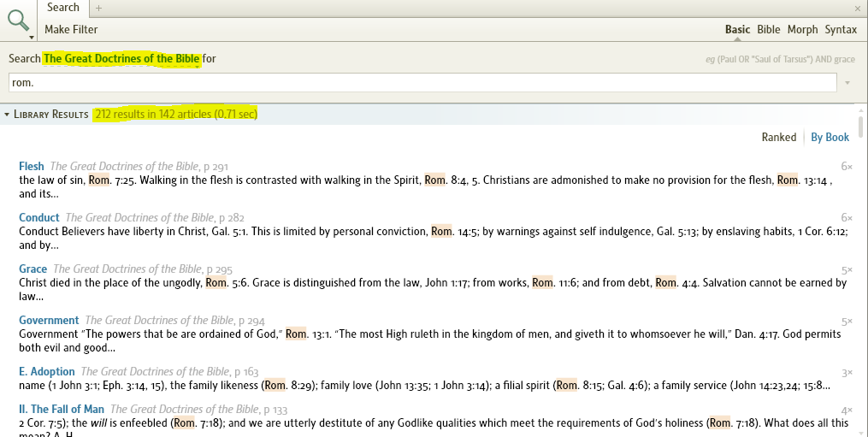
Task: Switch to Morph search type
Action: click(802, 29)
